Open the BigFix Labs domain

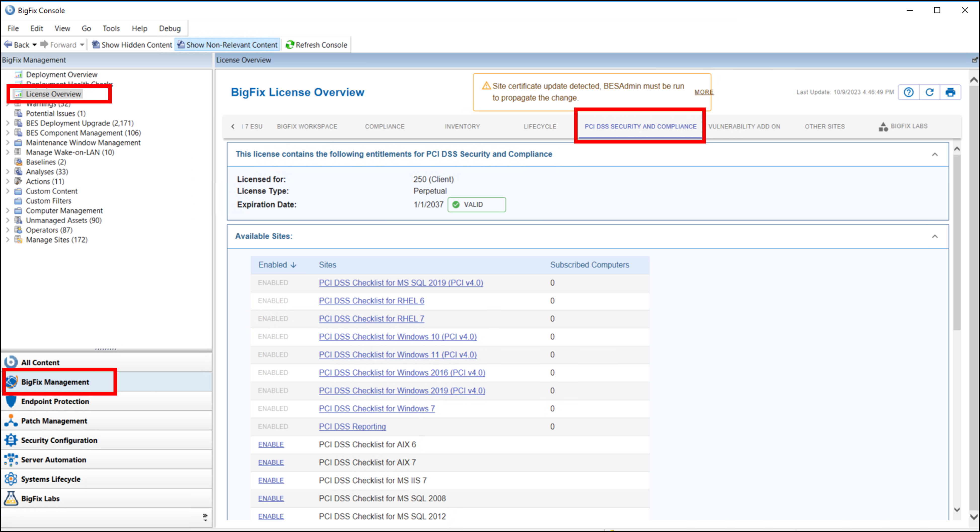coord(40,498)
